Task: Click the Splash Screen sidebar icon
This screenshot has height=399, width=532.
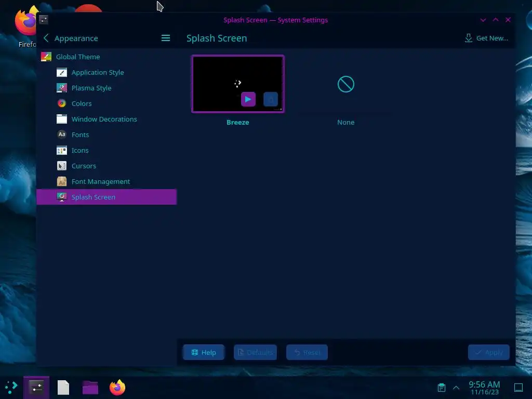Action: [62, 197]
